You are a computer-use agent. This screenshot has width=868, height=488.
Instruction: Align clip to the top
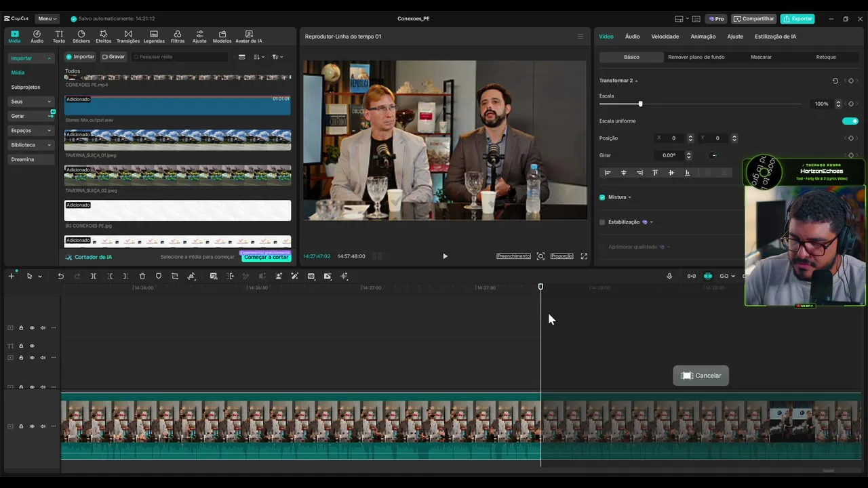coord(655,173)
